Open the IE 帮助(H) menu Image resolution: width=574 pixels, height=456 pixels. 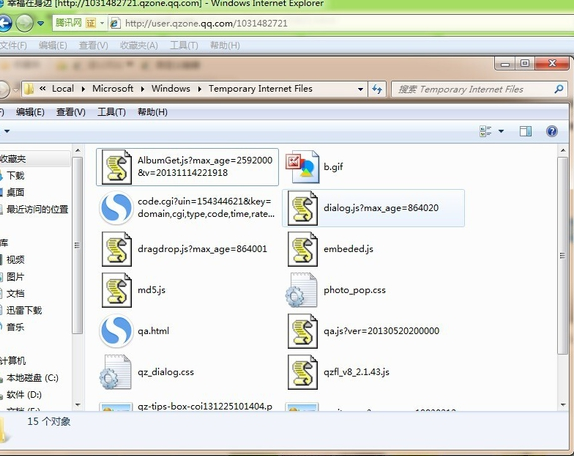point(225,45)
